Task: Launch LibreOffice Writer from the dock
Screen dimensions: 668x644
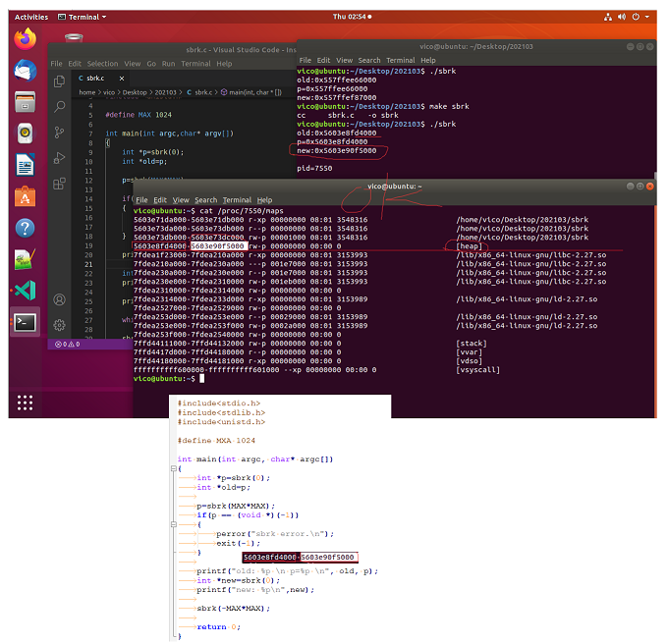Action: pyautogui.click(x=26, y=165)
